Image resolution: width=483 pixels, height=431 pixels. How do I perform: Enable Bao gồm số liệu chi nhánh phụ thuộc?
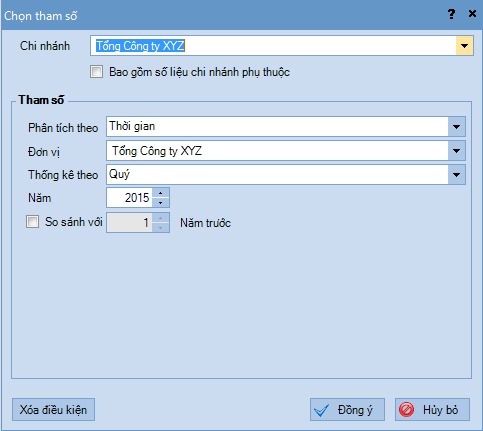pyautogui.click(x=96, y=72)
